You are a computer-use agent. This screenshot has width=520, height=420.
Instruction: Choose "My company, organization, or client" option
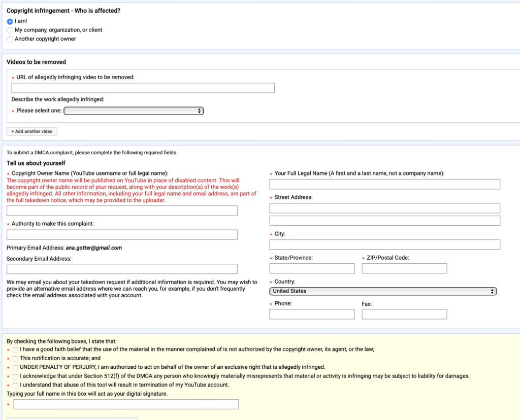pos(10,30)
